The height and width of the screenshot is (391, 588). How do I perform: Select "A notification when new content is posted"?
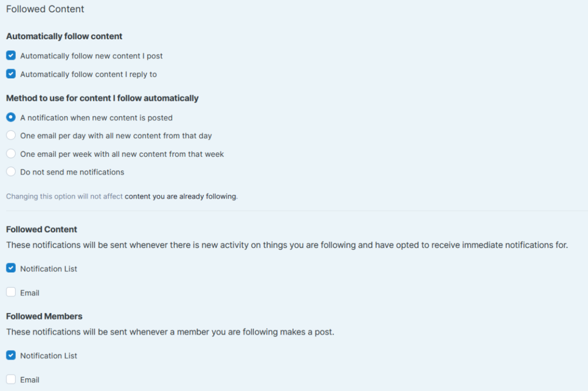(x=11, y=117)
